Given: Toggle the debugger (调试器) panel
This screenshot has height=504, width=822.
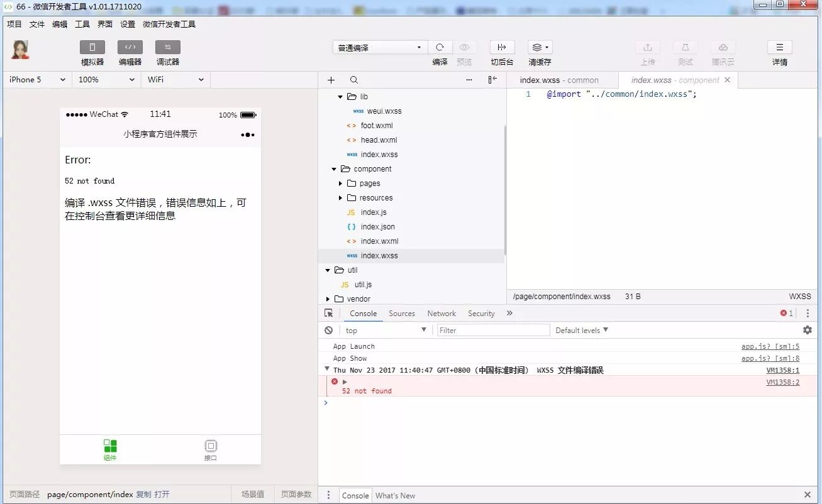Looking at the screenshot, I should 168,47.
